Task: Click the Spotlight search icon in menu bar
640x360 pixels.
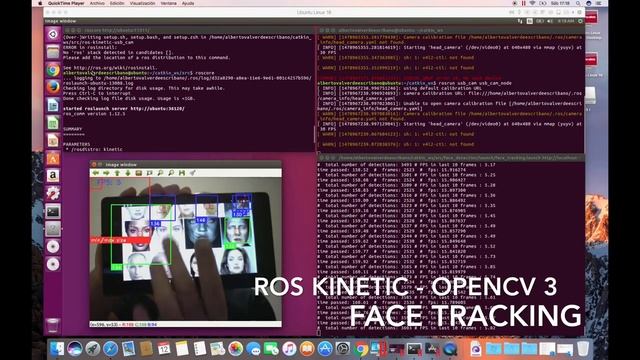Action: coord(578,3)
